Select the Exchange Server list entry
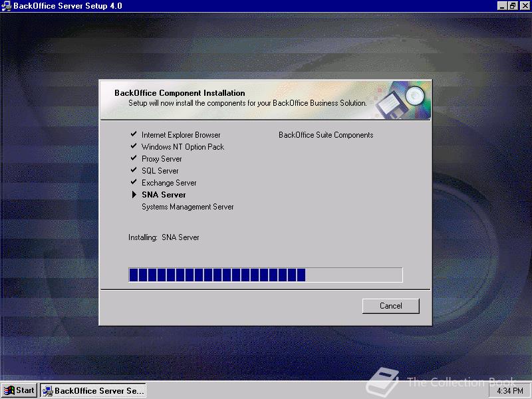The width and height of the screenshot is (532, 399). (x=169, y=183)
